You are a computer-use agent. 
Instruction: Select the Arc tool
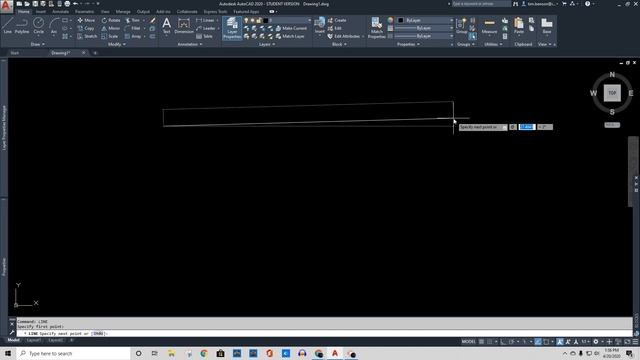(x=53, y=25)
